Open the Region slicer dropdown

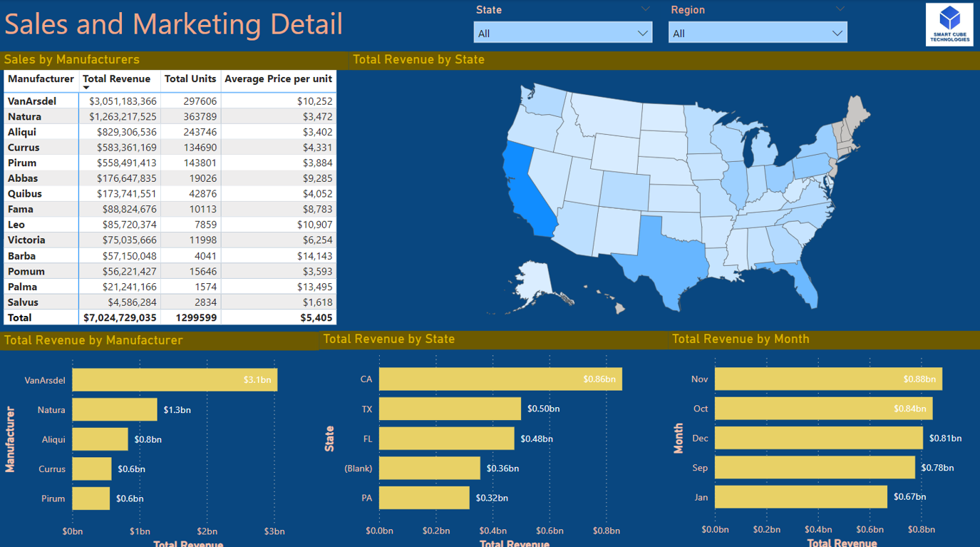tap(757, 33)
